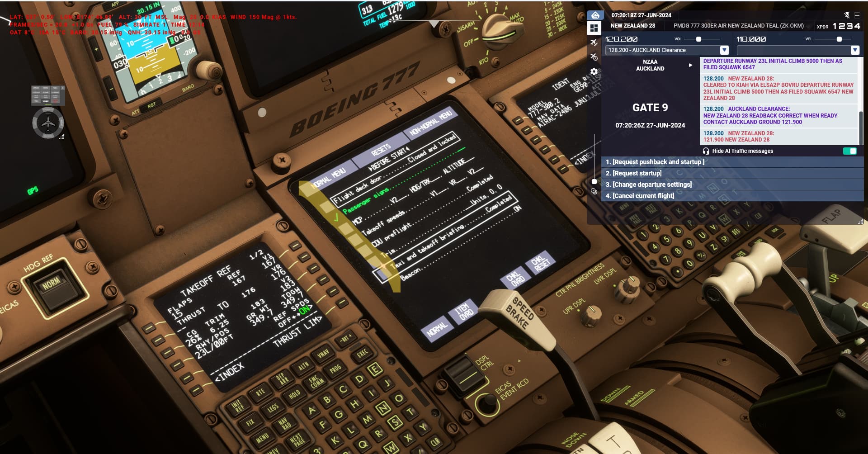Click the aircraft icon in camera wheel
This screenshot has height=454, width=868.
(48, 123)
